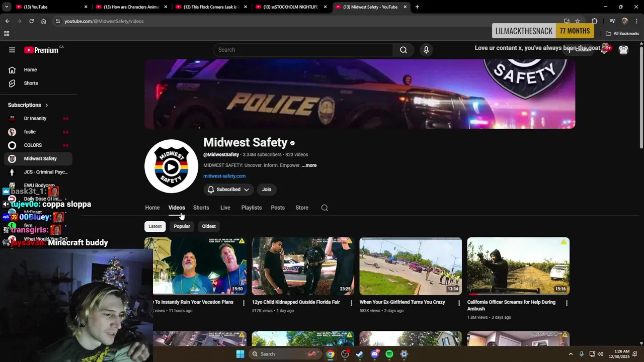644x362 pixels.
Task: Open a new browser tab
Action: [x=417, y=7]
